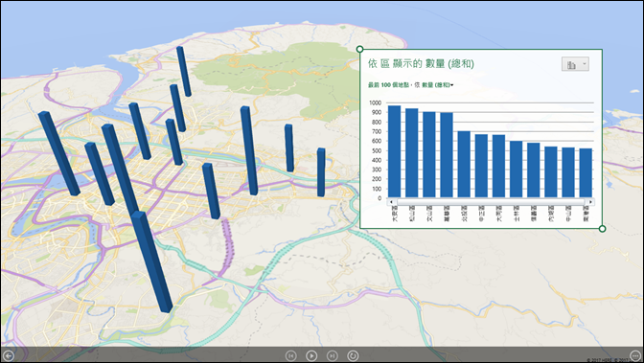Open the more options ellipsis button
644x363 pixels.
click(635, 355)
